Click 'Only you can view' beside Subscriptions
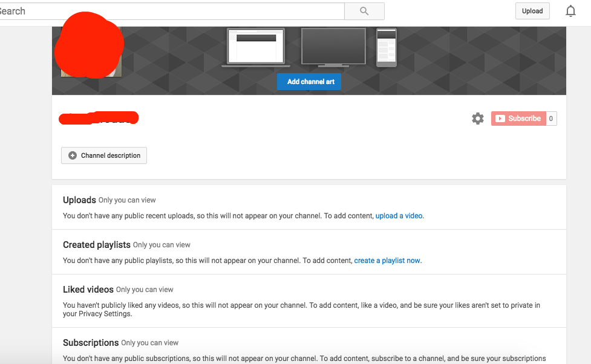Image resolution: width=591 pixels, height=364 pixels. [149, 342]
